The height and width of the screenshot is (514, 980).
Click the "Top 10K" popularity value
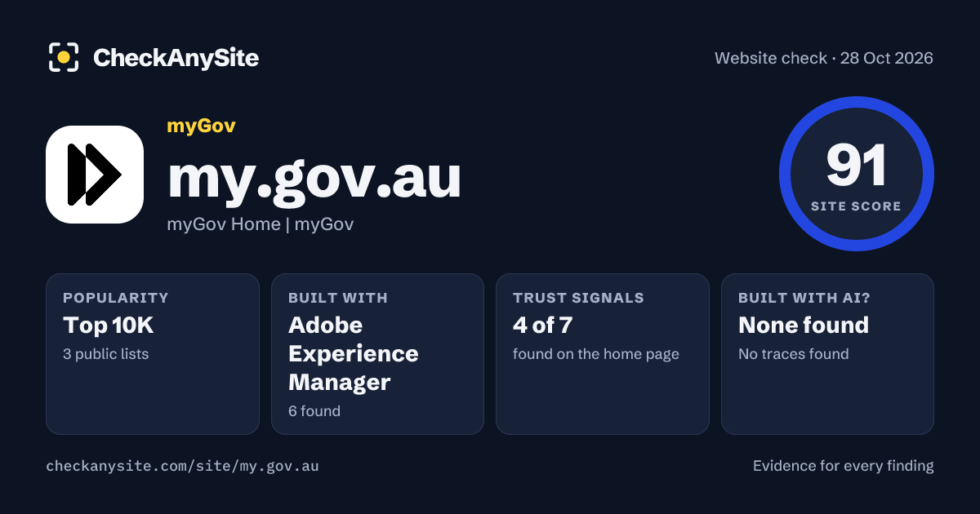point(109,326)
